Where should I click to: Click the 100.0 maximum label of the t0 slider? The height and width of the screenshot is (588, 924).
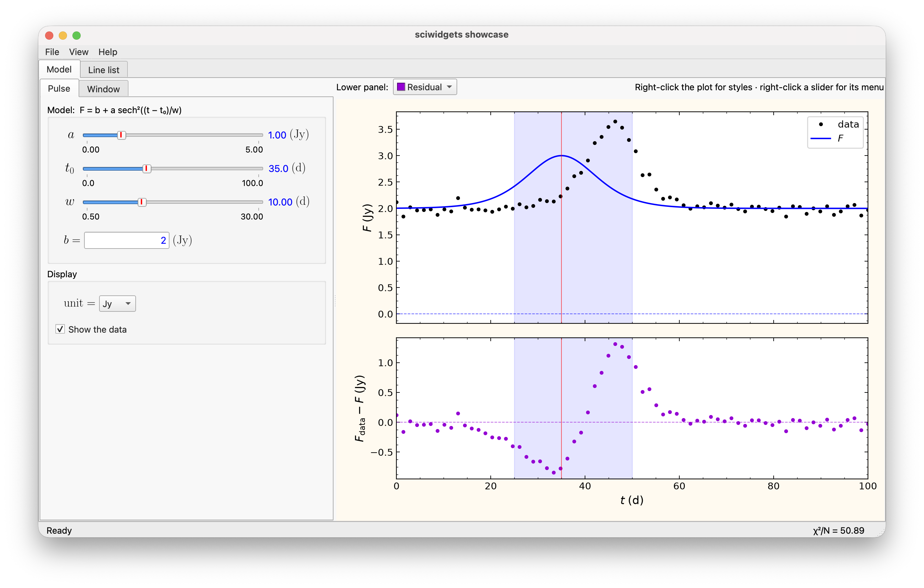pos(252,183)
